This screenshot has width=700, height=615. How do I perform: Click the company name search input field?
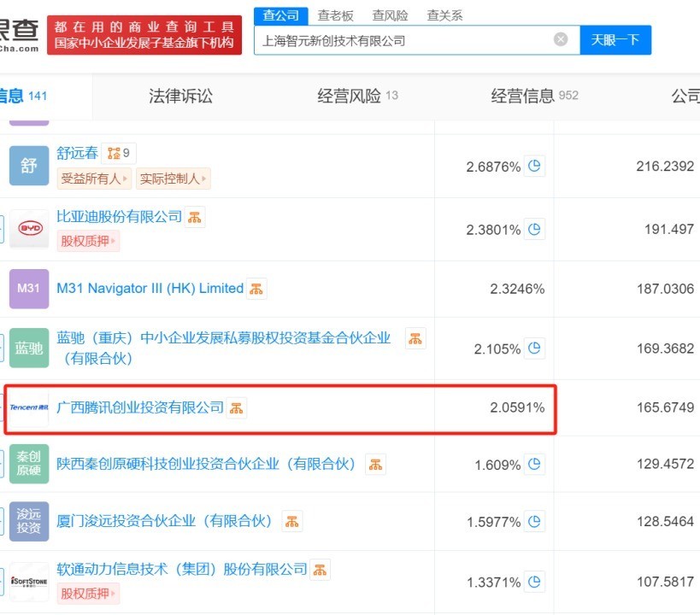402,40
